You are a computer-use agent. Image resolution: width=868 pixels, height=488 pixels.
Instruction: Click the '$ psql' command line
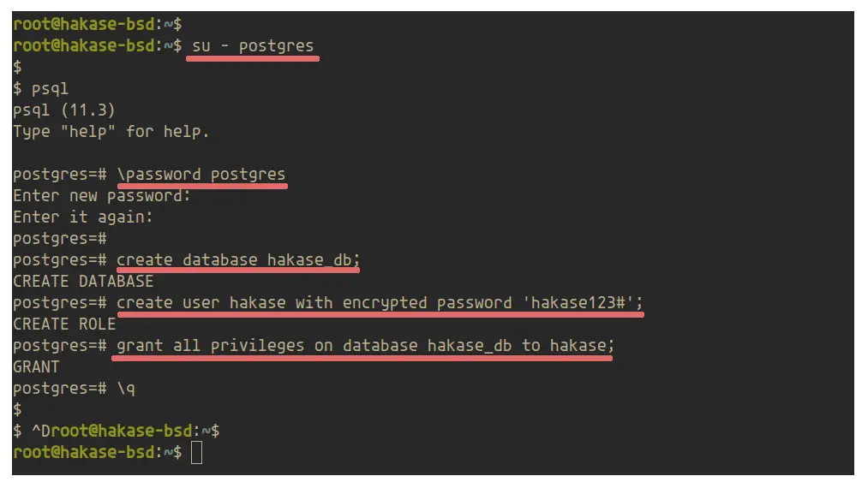40,89
